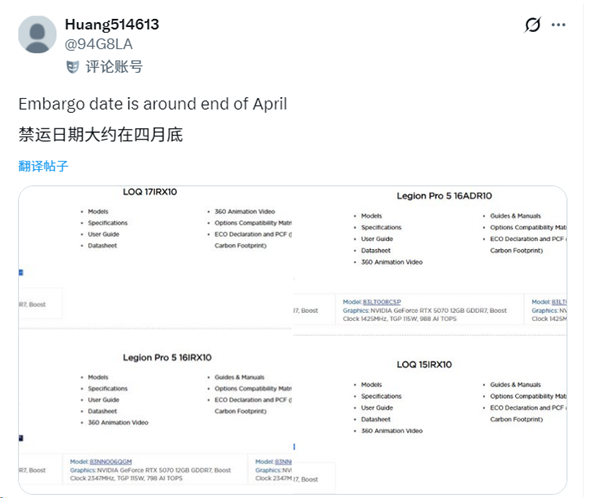The width and height of the screenshot is (600, 498).
Task: Click the Grok circle-slash icon
Action: 534,25
